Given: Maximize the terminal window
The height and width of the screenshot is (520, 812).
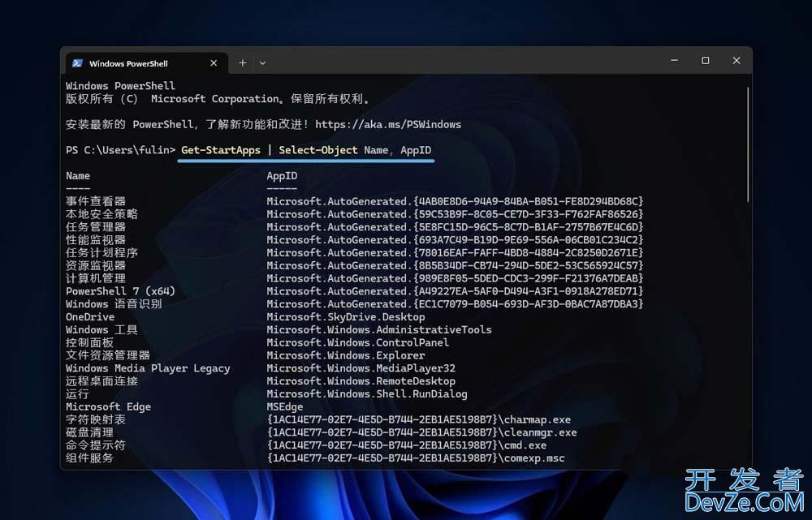Looking at the screenshot, I should (706, 61).
